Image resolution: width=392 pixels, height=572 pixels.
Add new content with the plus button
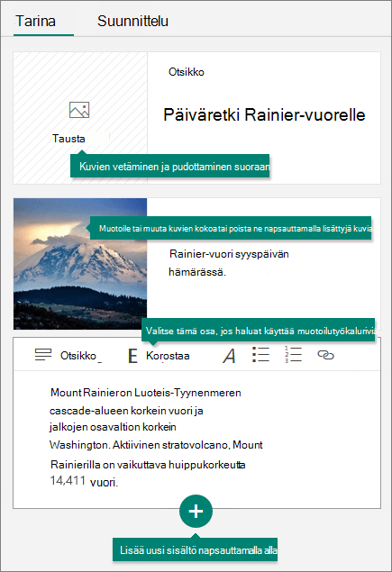click(x=196, y=511)
